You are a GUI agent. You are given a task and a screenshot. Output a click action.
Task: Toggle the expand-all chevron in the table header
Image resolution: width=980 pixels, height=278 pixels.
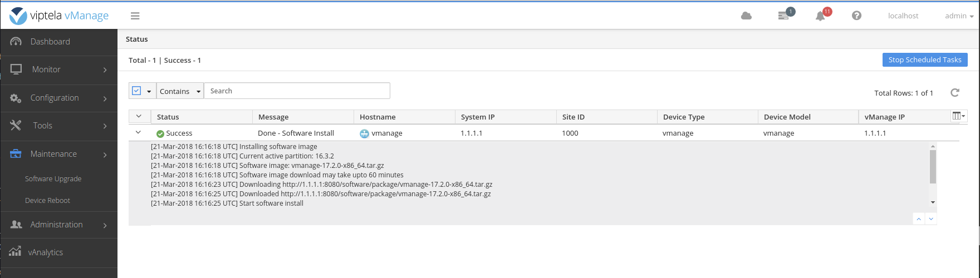coord(139,116)
